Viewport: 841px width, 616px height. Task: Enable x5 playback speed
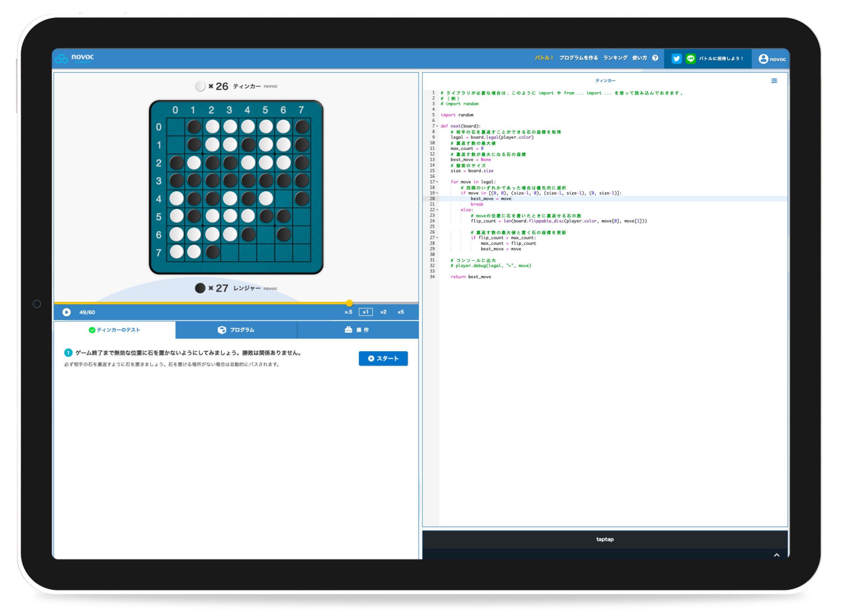401,312
